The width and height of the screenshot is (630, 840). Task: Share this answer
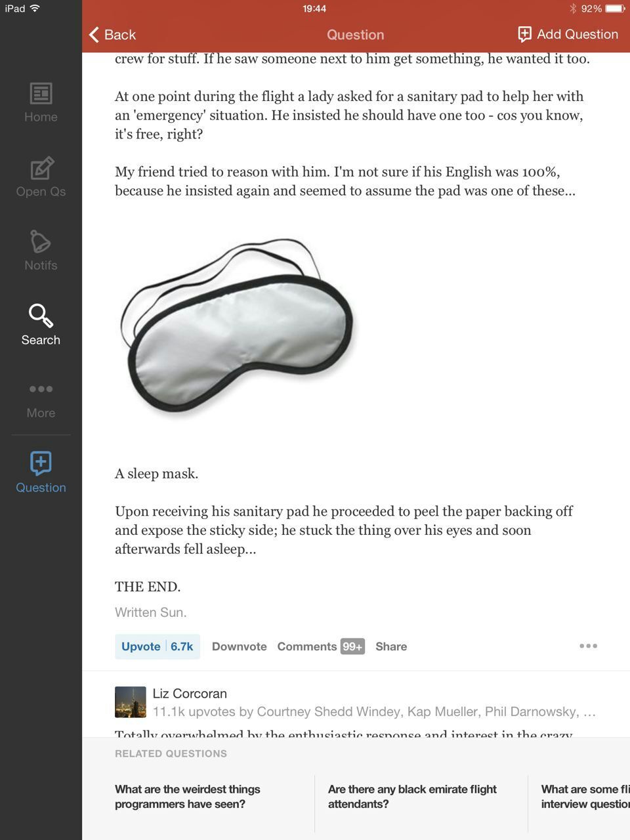391,646
